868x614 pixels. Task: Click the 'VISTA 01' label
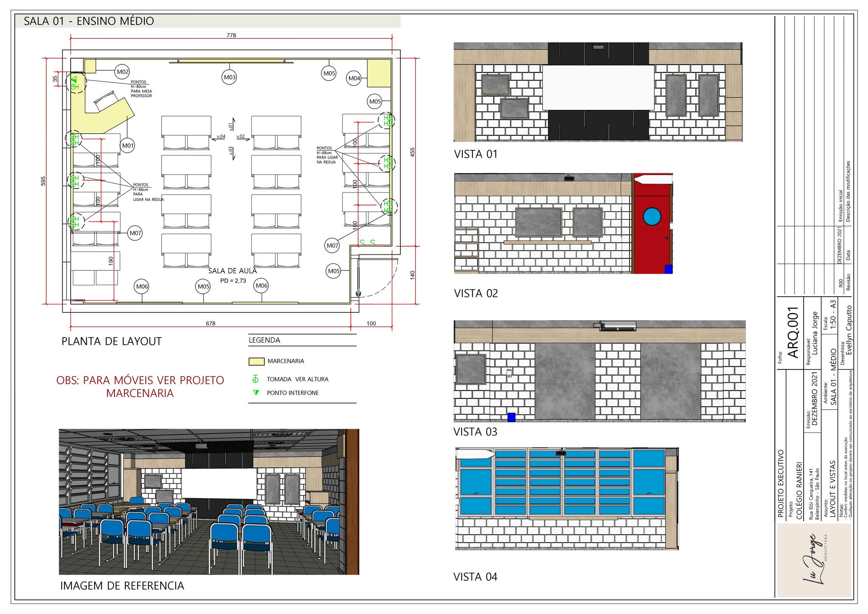(x=476, y=154)
